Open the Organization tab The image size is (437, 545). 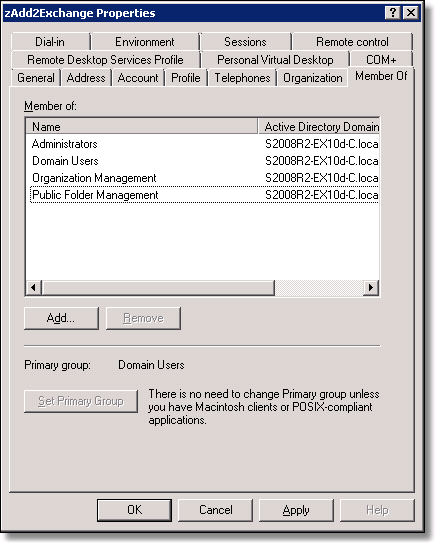pos(313,78)
